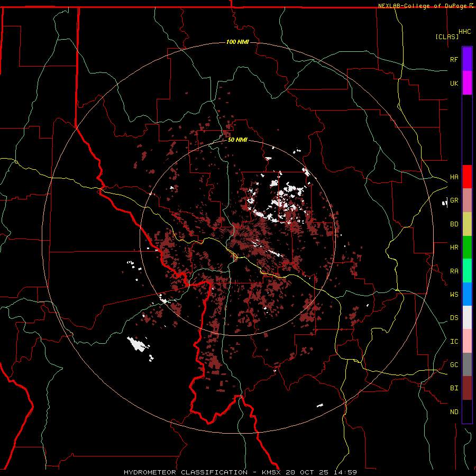Click the GC legend label
The height and width of the screenshot is (476, 476).
454,365
